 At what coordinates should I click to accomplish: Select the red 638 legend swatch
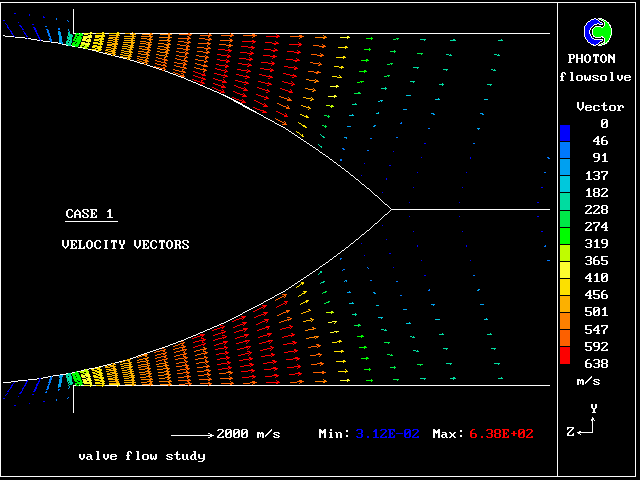coord(565,357)
